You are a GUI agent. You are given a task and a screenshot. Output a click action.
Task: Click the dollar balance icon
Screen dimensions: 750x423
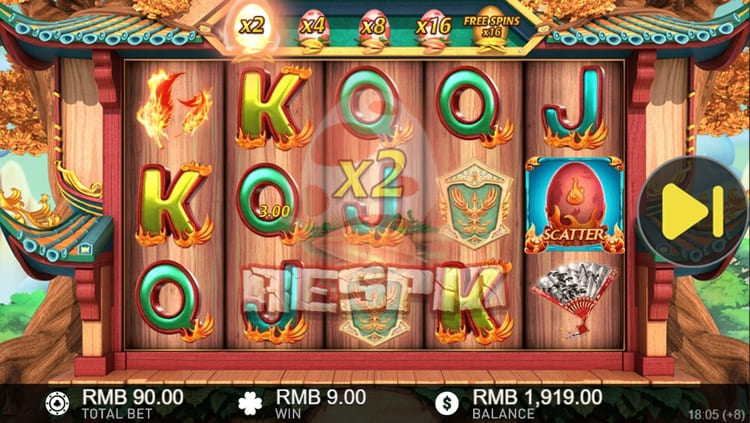(447, 403)
